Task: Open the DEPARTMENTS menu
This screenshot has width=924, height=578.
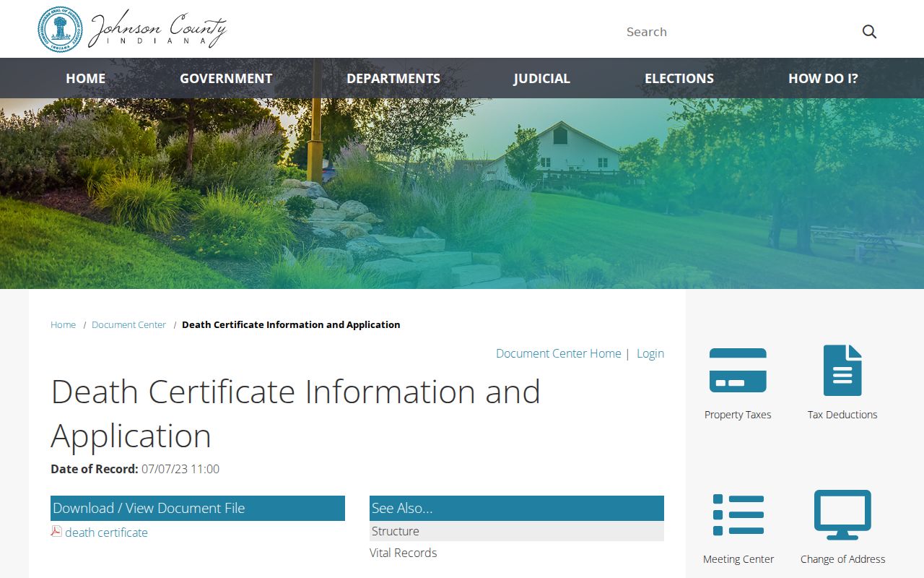Action: point(393,78)
